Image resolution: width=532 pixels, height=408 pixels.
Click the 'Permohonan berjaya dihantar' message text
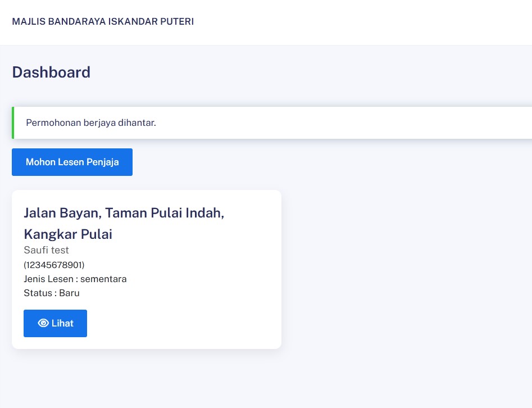(91, 123)
